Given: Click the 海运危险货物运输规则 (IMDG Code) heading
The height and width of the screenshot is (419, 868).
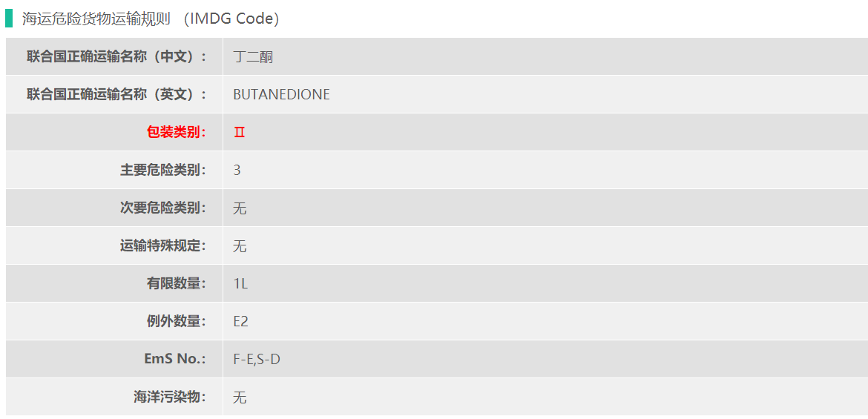Looking at the screenshot, I should [151, 19].
